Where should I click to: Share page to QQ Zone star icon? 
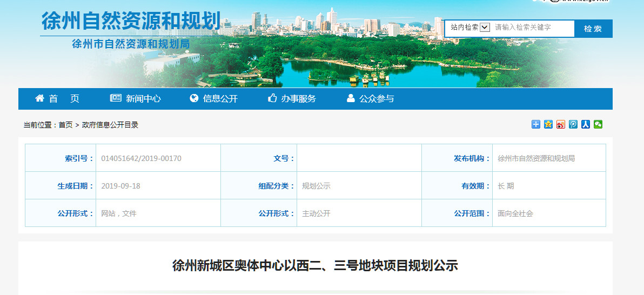548,124
